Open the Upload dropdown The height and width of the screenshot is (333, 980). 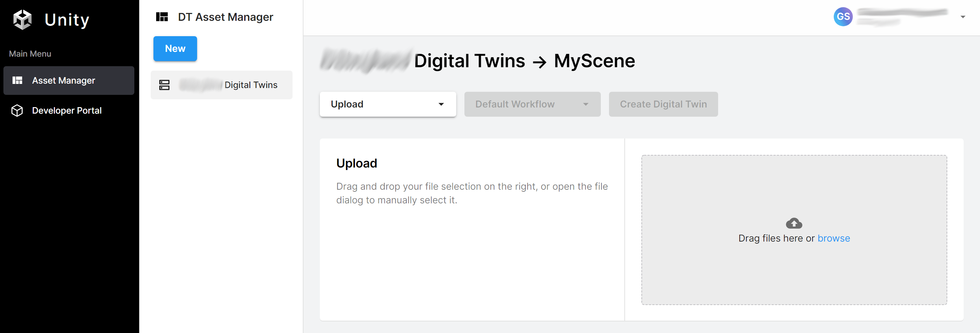click(388, 104)
